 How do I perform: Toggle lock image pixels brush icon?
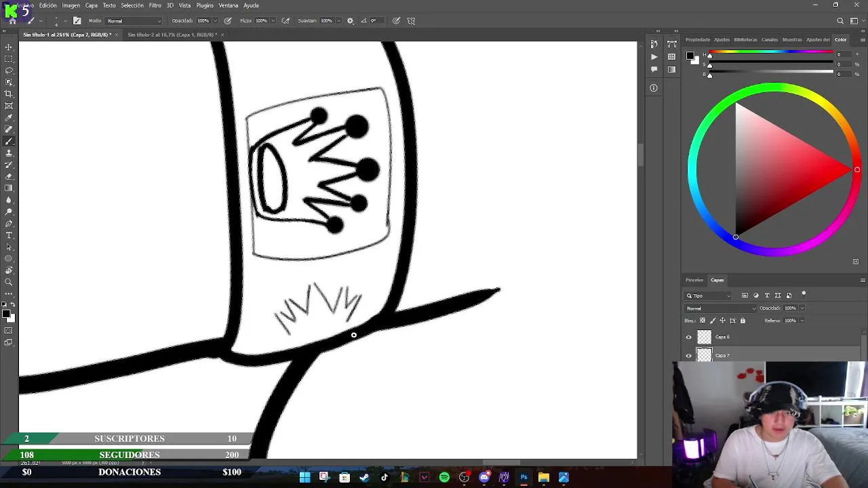pyautogui.click(x=713, y=321)
